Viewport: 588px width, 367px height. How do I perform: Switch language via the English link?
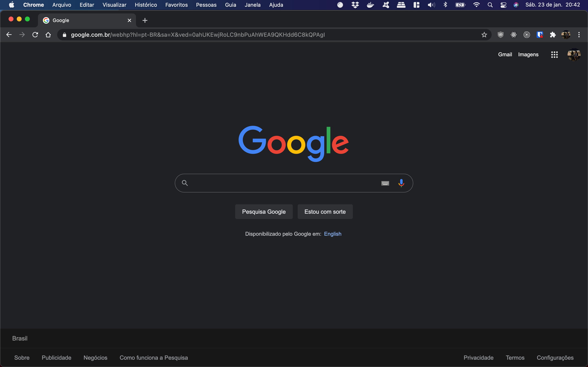point(333,234)
